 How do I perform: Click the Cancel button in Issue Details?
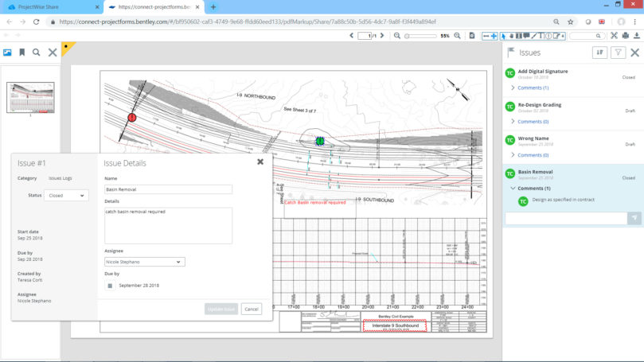coord(251,309)
